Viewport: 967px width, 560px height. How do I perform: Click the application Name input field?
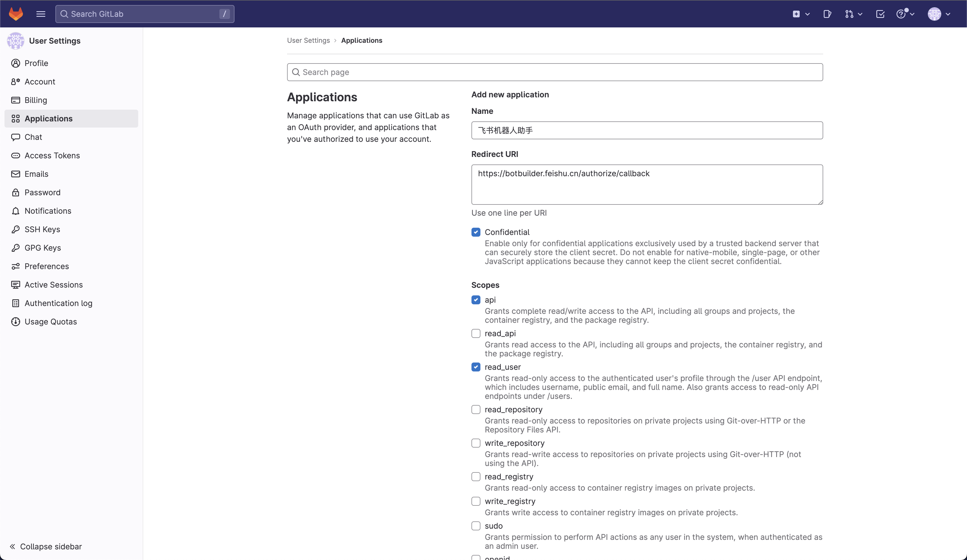click(x=647, y=130)
